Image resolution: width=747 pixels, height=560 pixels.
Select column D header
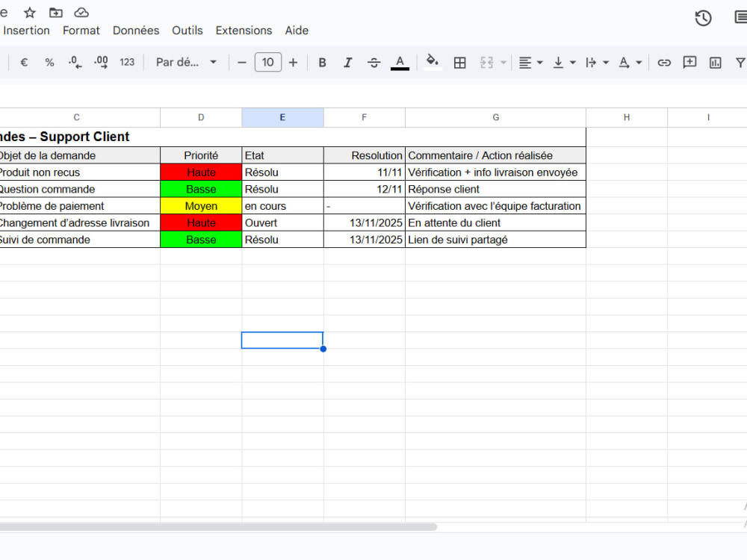click(x=201, y=117)
